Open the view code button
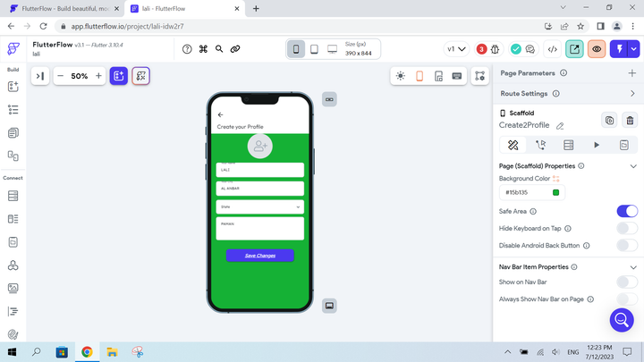The height and width of the screenshot is (362, 644). coord(553,49)
